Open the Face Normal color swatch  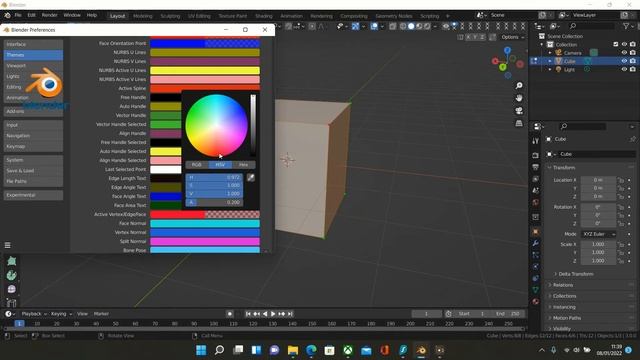(x=205, y=223)
